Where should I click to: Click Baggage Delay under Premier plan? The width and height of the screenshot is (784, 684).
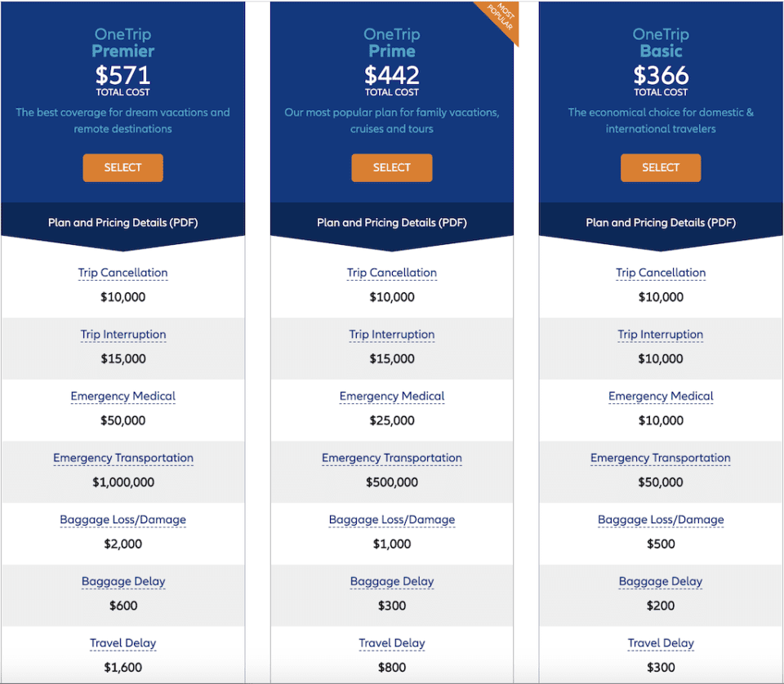(x=123, y=581)
